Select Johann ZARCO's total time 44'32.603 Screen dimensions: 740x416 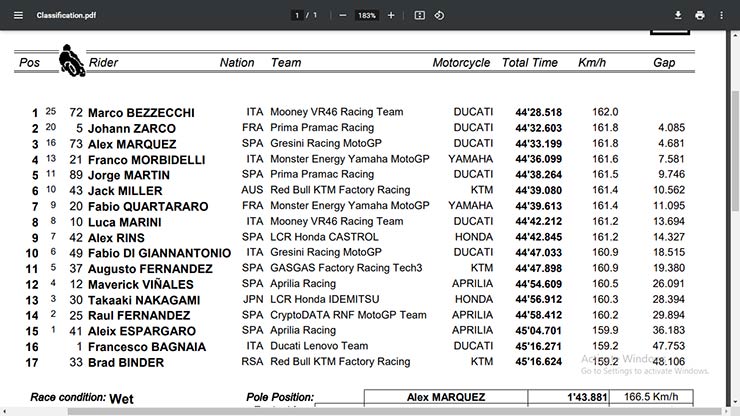pyautogui.click(x=538, y=128)
